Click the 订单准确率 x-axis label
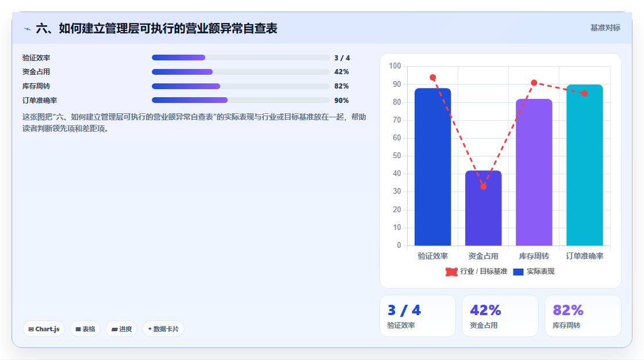 (584, 256)
